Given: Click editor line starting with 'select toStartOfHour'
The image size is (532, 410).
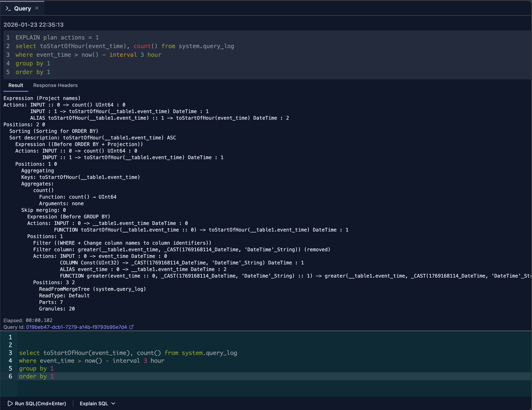Looking at the screenshot, I should [x=128, y=353].
